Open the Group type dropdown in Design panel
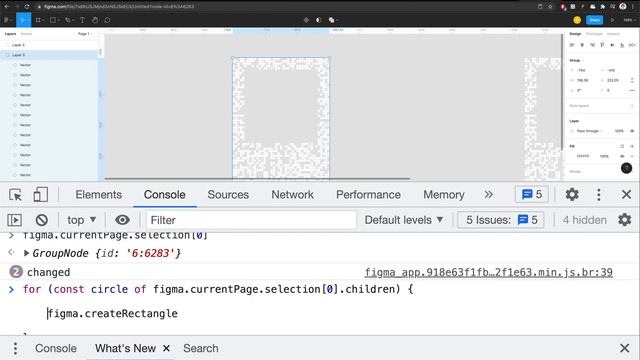Viewport: 640px width, 360px height. click(x=576, y=60)
